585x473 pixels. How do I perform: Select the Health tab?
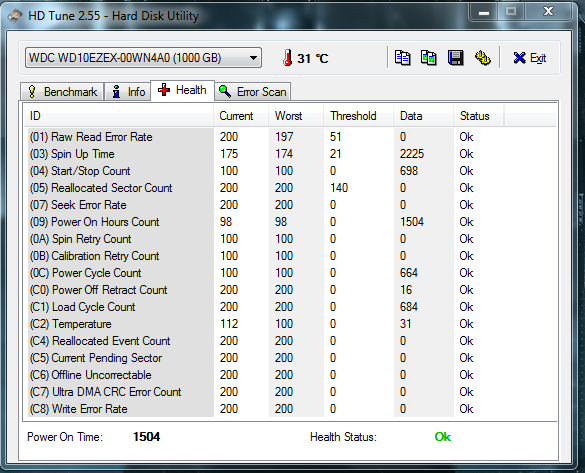pyautogui.click(x=182, y=90)
